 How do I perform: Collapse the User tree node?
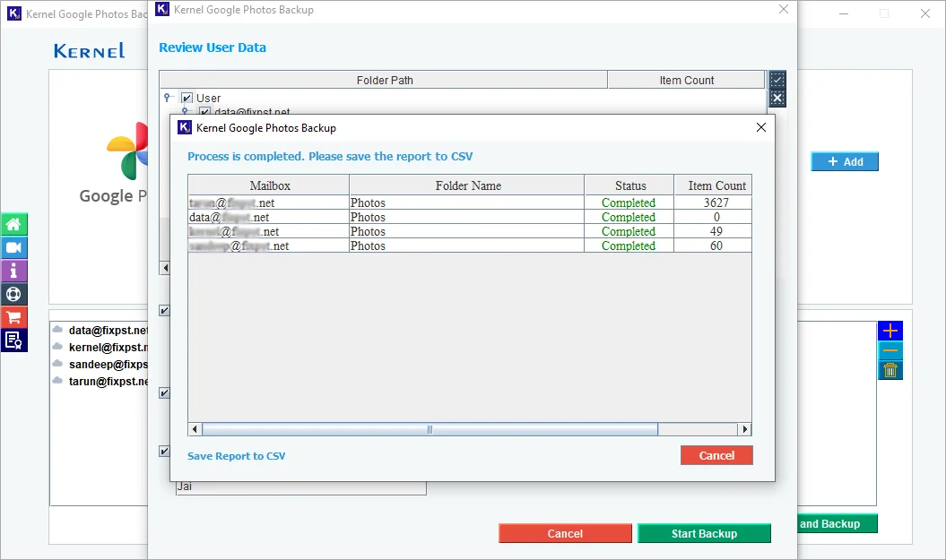tap(168, 97)
